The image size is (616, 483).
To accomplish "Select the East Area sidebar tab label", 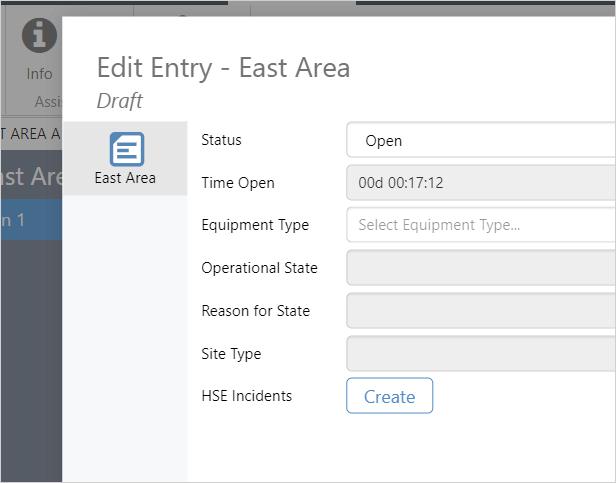I will point(125,178).
